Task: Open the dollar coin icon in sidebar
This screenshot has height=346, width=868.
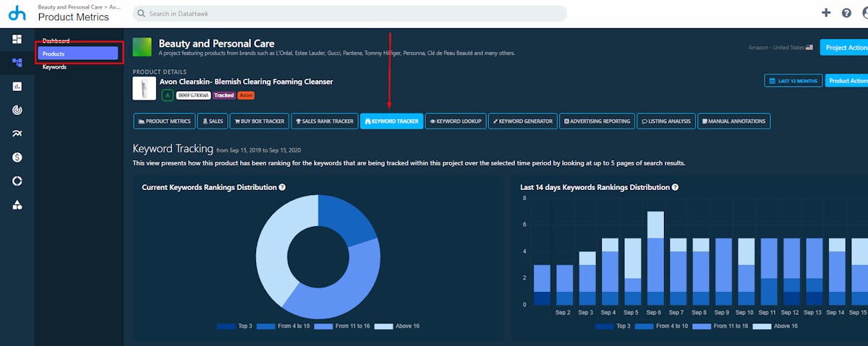Action: point(17,157)
